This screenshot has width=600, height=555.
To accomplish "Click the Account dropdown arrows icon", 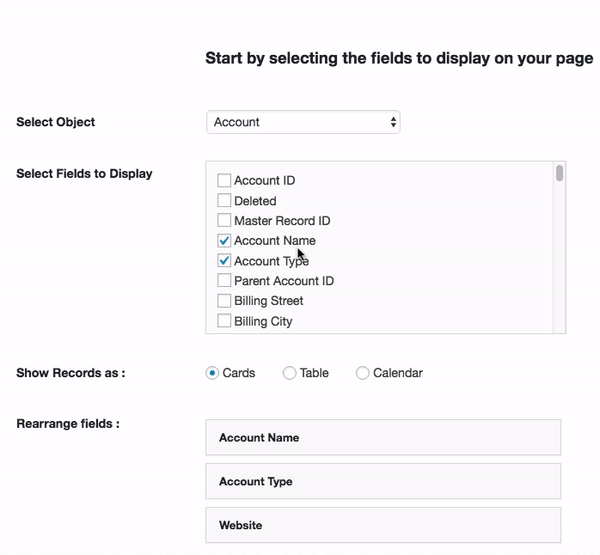I will (393, 122).
